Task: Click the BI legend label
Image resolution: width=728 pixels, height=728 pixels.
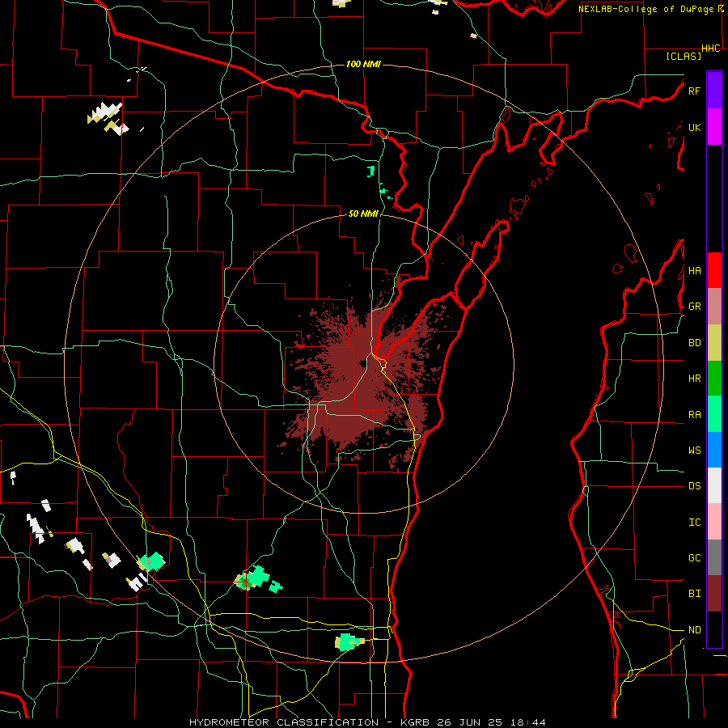Action: 694,594
